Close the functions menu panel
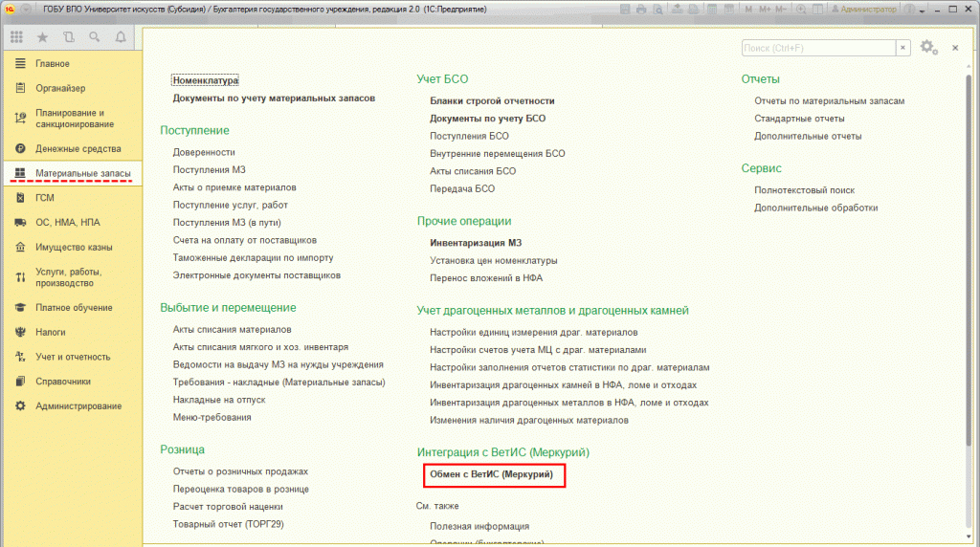The width and height of the screenshot is (980, 547). tap(954, 47)
